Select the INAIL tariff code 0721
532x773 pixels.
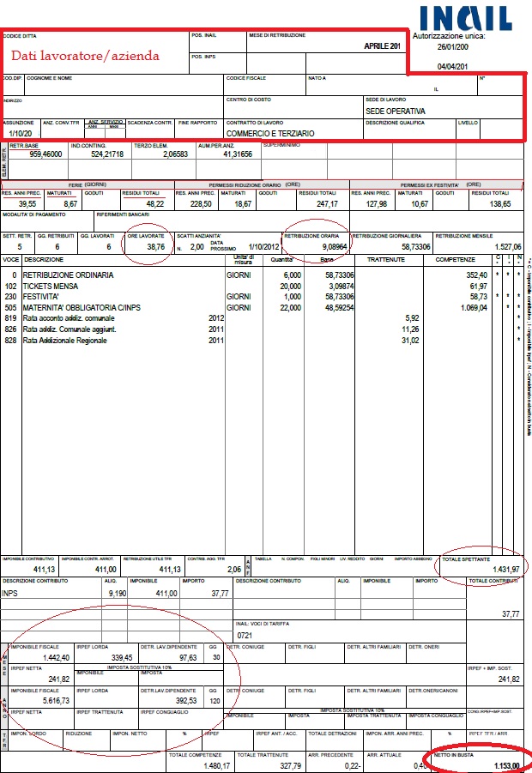click(x=246, y=635)
